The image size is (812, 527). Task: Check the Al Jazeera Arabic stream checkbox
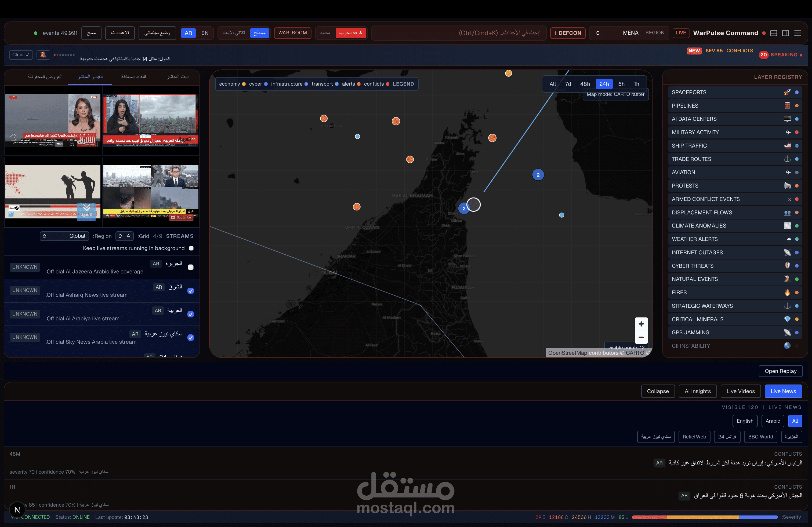[x=191, y=267]
